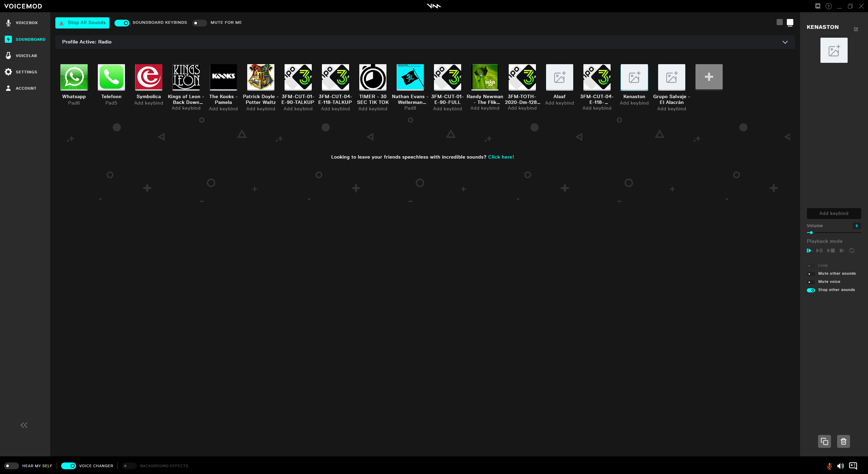Expand the Profile Active: Radio dropdown

[x=785, y=42]
